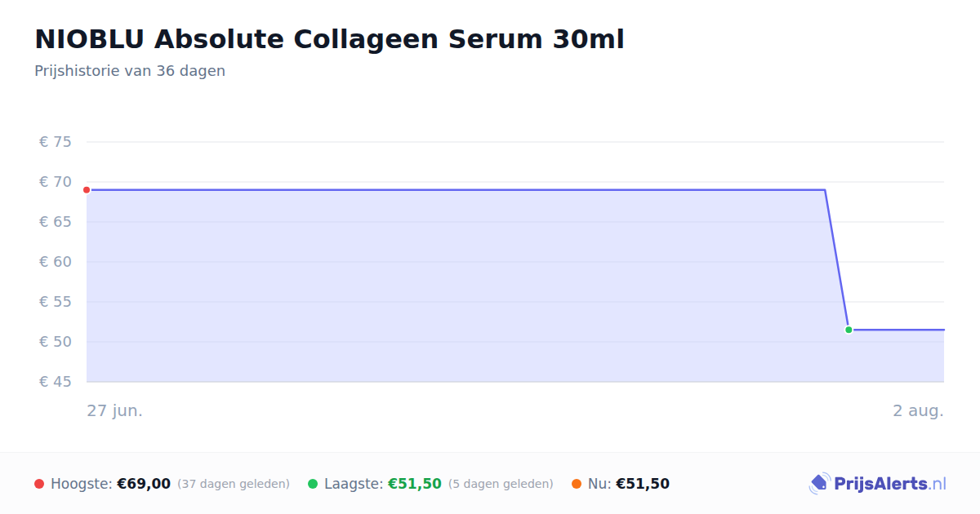Click the red highest price marker on chart
Screen dimensions: 980x514
click(87, 190)
